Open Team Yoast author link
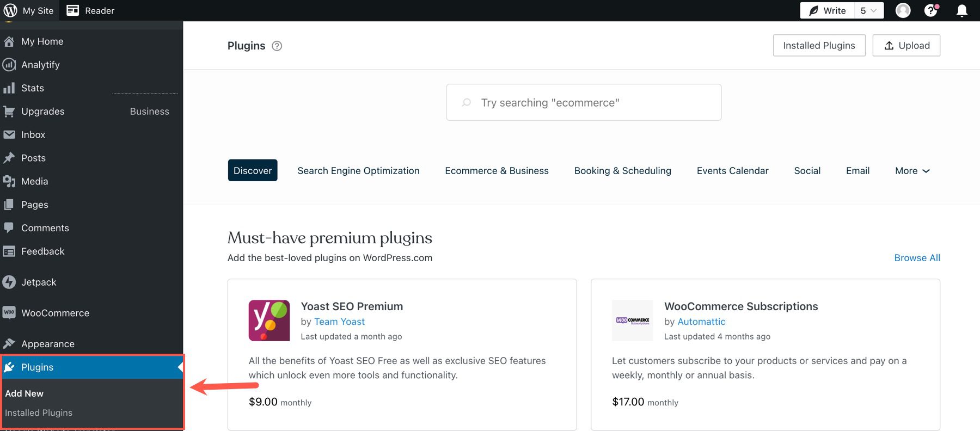The image size is (980, 431). tap(339, 322)
